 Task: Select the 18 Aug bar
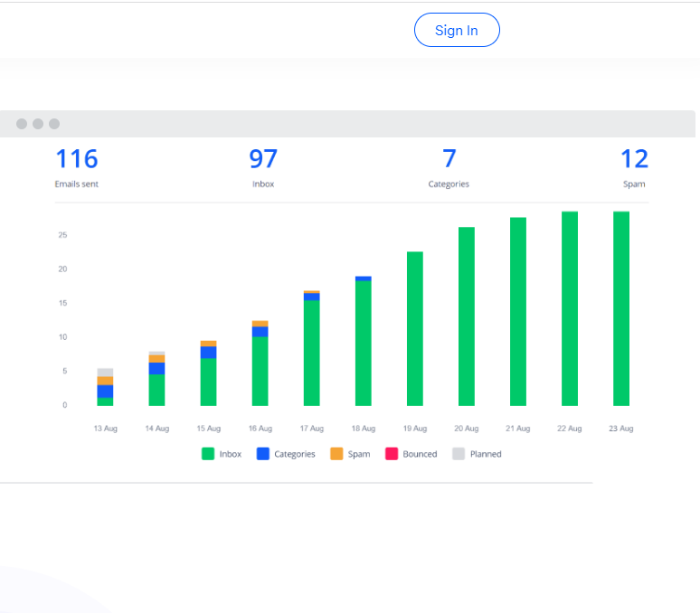click(x=364, y=341)
